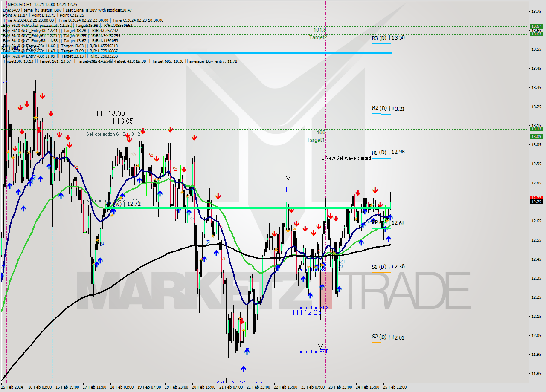Click the | | | 12.25 wave label

[x=307, y=312]
